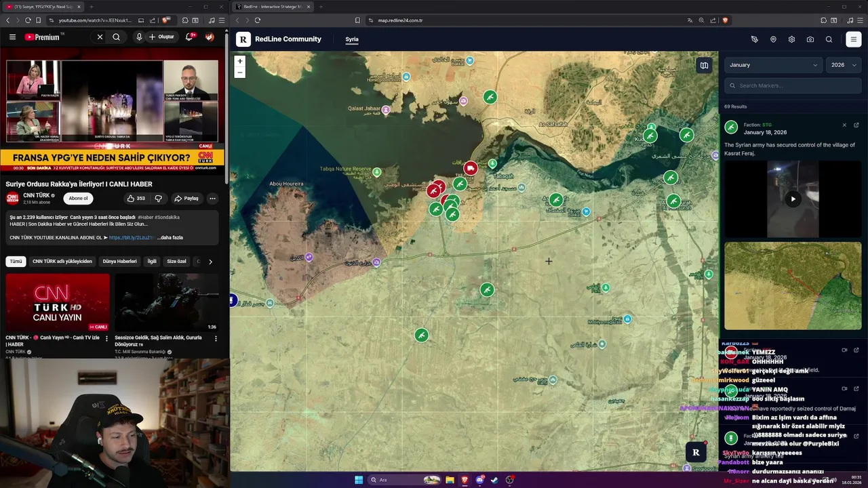Select the Syria tab in RedLine

pos(352,39)
